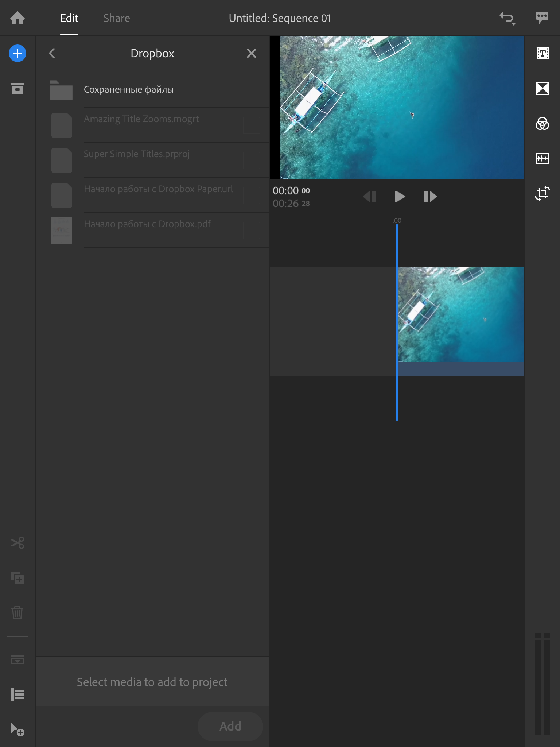The image size is (560, 747).
Task: Open the Titles tool icon
Action: (542, 53)
